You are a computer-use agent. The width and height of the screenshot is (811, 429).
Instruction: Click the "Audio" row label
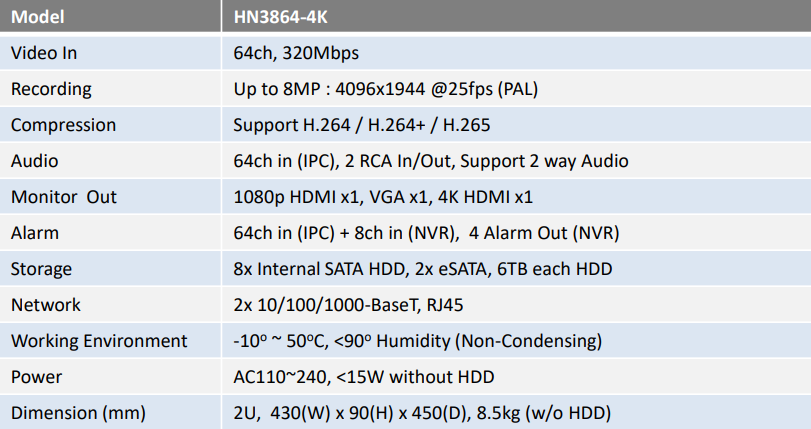(35, 161)
